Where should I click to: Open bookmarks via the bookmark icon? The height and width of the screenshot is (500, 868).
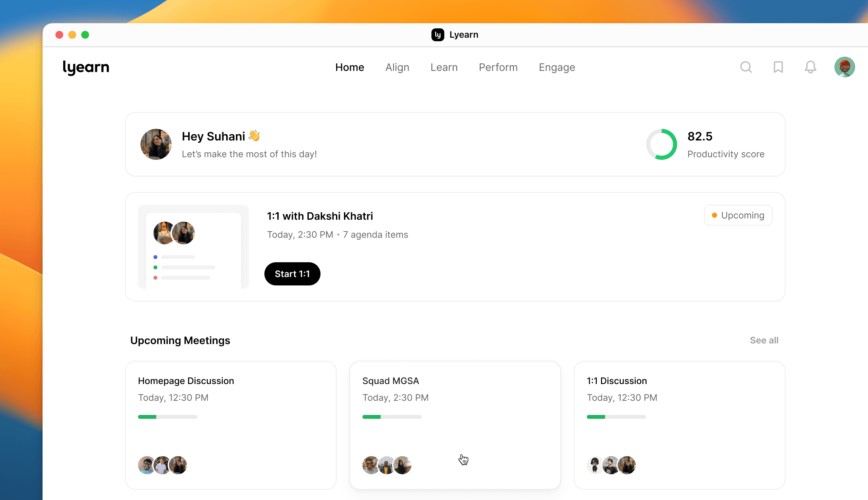click(x=778, y=67)
